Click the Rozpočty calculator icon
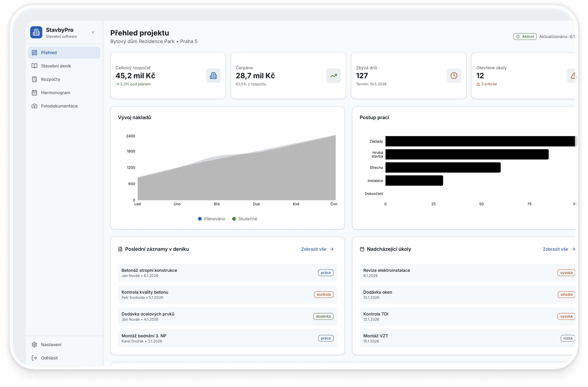This screenshot has width=588, height=387. [x=34, y=79]
